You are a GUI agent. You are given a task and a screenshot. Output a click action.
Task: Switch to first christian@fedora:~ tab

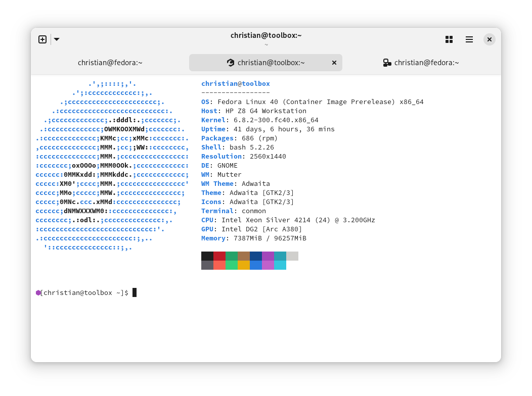point(110,63)
